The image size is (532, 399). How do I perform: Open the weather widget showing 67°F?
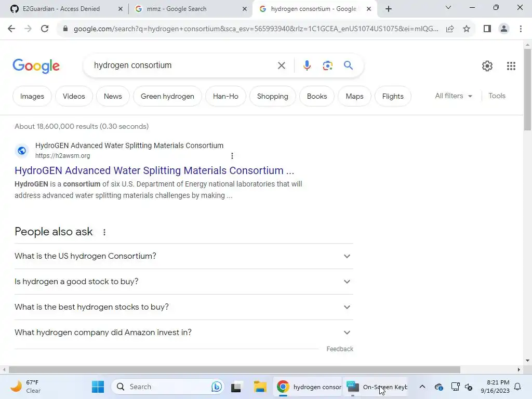[x=26, y=387]
